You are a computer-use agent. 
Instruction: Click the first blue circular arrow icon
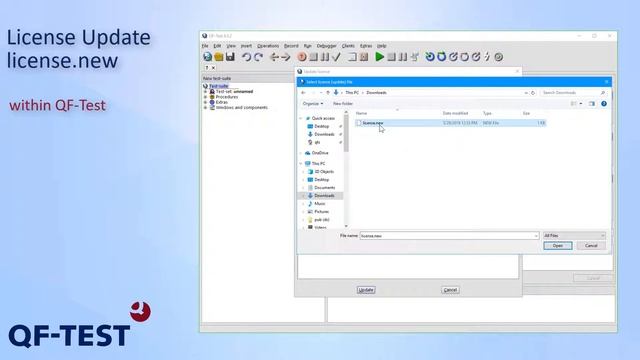(430, 57)
